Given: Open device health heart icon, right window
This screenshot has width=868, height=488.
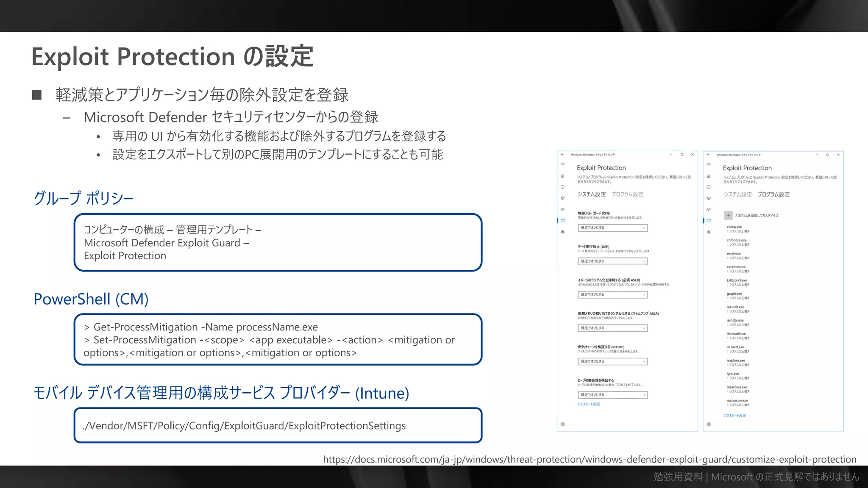Looking at the screenshot, I should [708, 198].
